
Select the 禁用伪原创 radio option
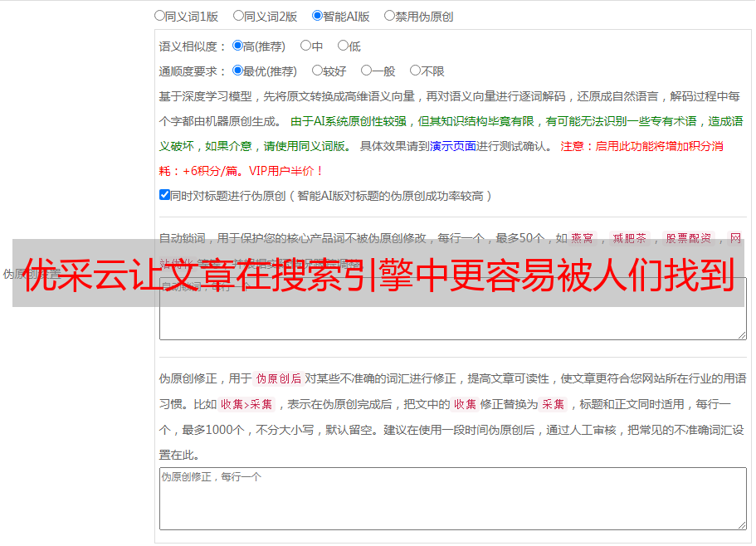[x=389, y=16]
